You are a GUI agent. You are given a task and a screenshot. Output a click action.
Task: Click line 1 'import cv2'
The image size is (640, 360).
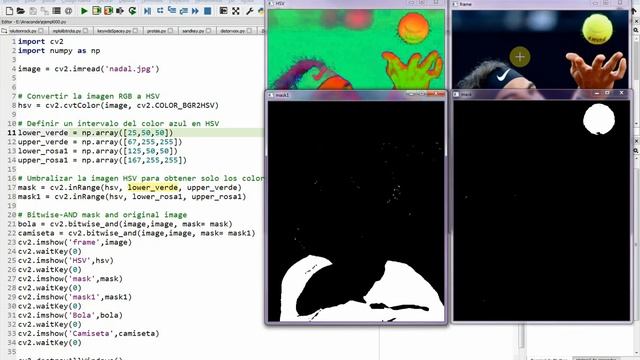pyautogui.click(x=40, y=41)
